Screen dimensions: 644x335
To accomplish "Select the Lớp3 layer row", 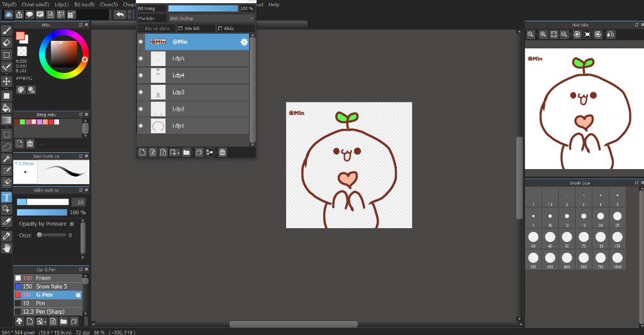I will [x=197, y=92].
